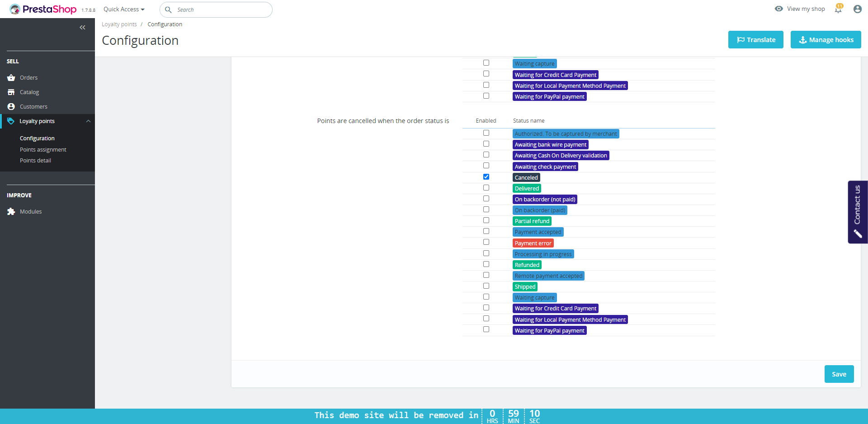Click the Contact us pencil icon
This screenshot has width=868, height=424.
coord(858,233)
